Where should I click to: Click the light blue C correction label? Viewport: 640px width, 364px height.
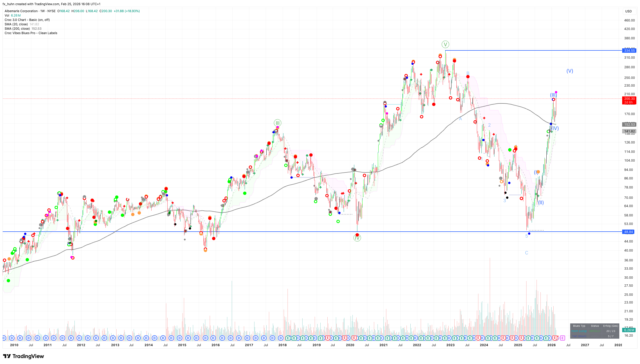[526, 253]
